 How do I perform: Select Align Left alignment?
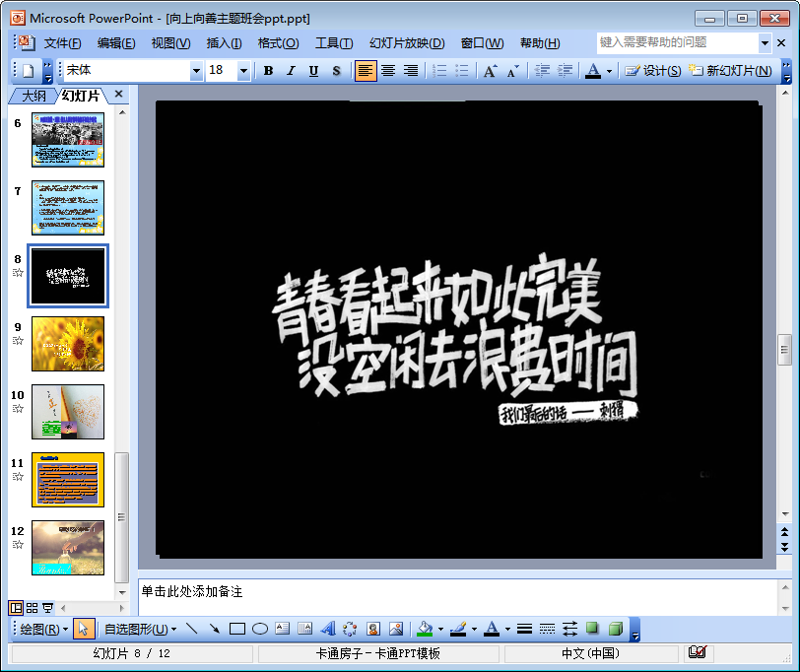point(366,71)
